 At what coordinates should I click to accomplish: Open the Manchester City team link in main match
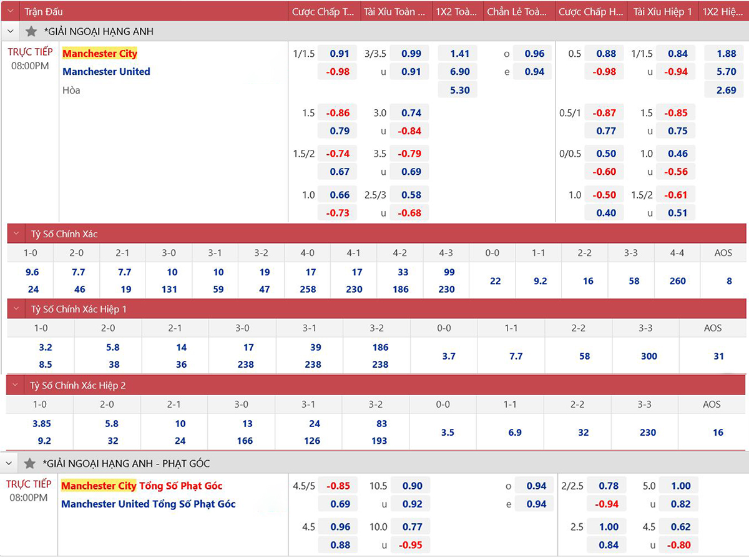[x=100, y=54]
